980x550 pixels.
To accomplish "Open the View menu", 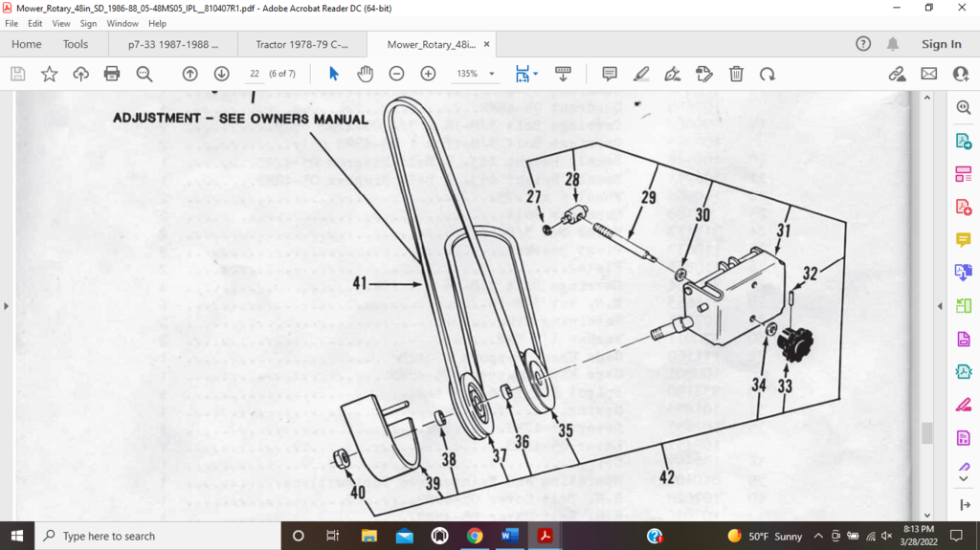I will [x=60, y=24].
